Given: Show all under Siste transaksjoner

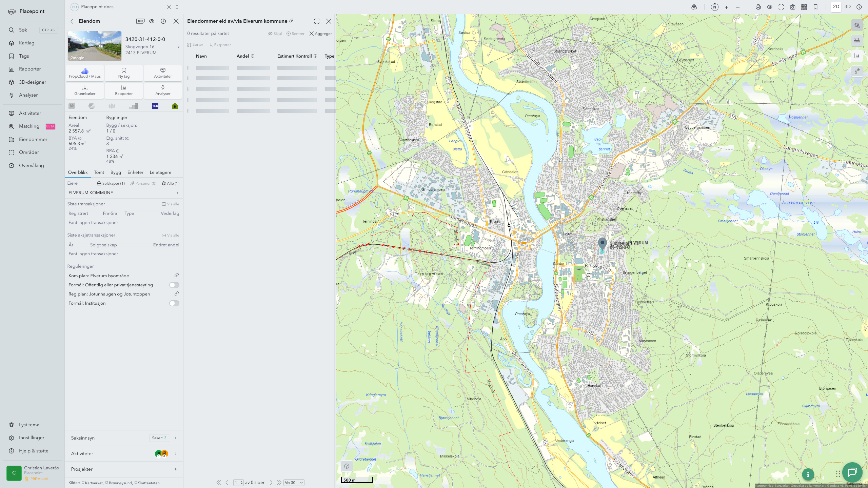Looking at the screenshot, I should [x=171, y=204].
